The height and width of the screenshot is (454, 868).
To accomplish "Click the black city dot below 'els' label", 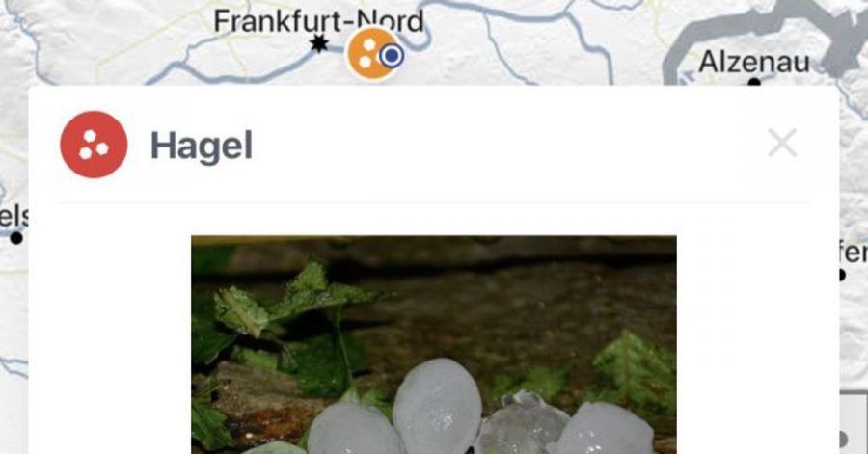I will [16, 238].
